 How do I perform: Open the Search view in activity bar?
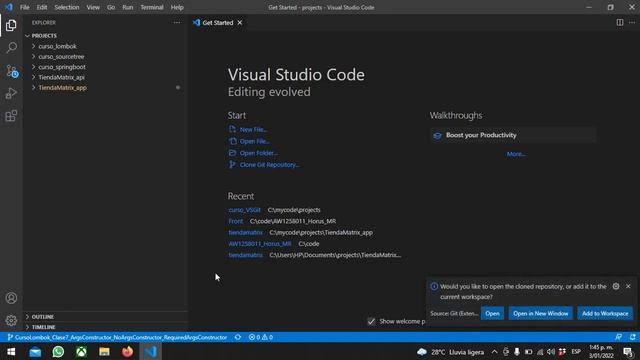tap(11, 48)
